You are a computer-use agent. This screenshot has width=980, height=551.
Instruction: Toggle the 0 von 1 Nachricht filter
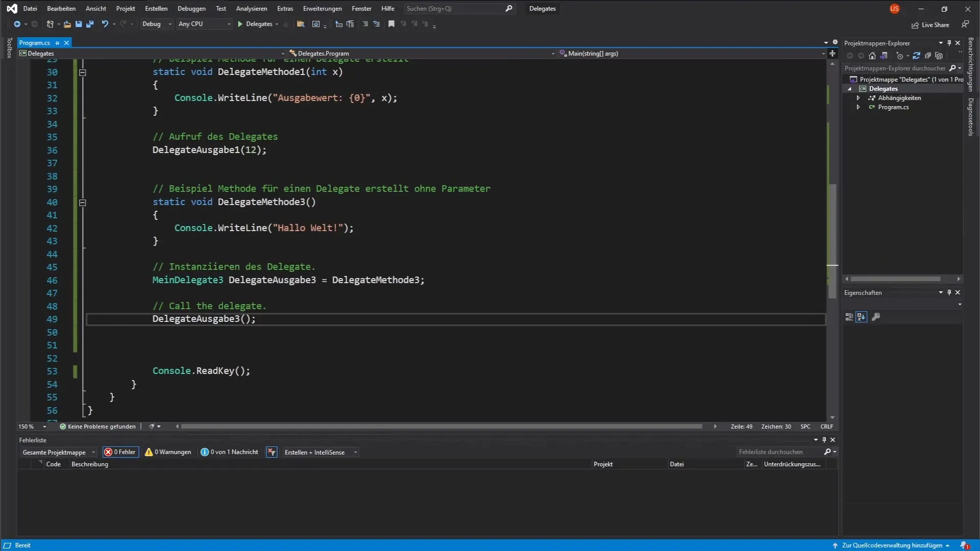point(230,452)
